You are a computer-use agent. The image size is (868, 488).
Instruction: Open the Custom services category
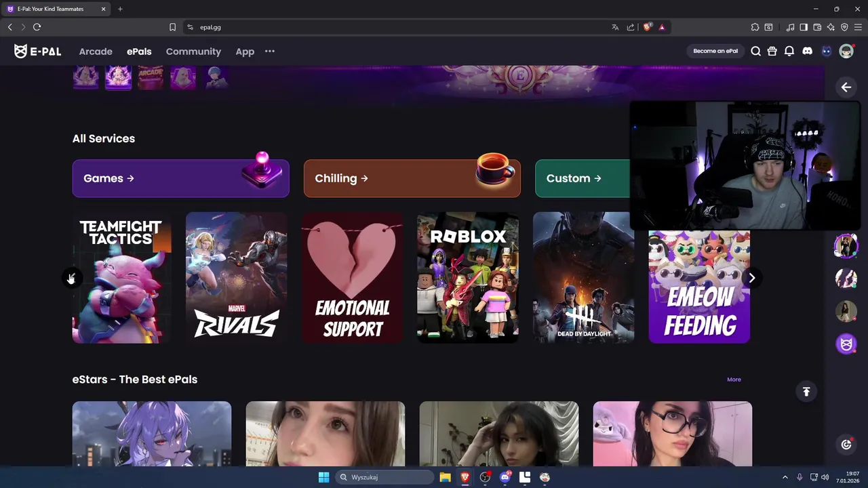point(583,178)
